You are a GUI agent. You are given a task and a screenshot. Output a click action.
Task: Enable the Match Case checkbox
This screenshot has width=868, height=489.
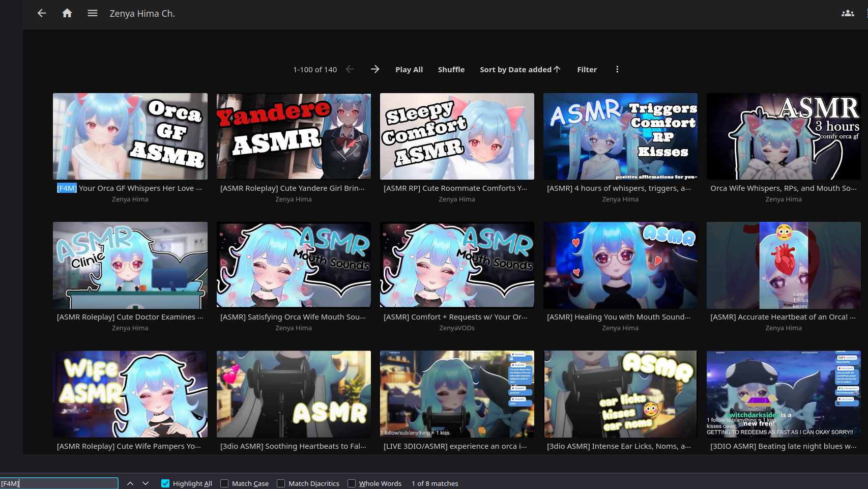pyautogui.click(x=224, y=483)
